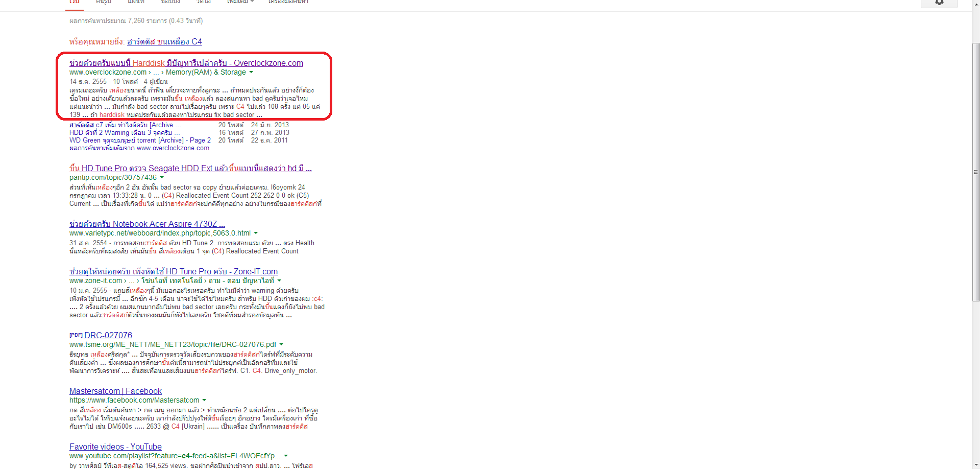This screenshot has height=469, width=980.
Task: Open เครื่องมือค้นหา (Search tools)
Action: pos(288,2)
